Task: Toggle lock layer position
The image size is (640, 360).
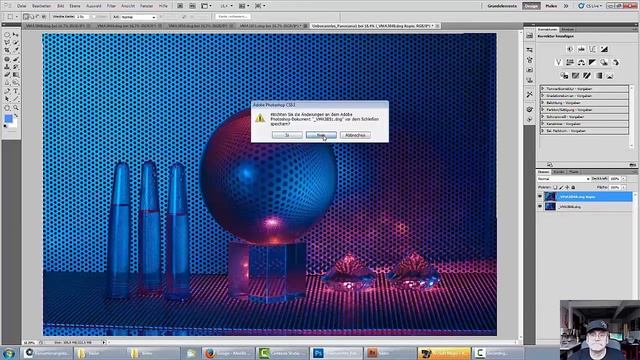Action: coord(567,187)
